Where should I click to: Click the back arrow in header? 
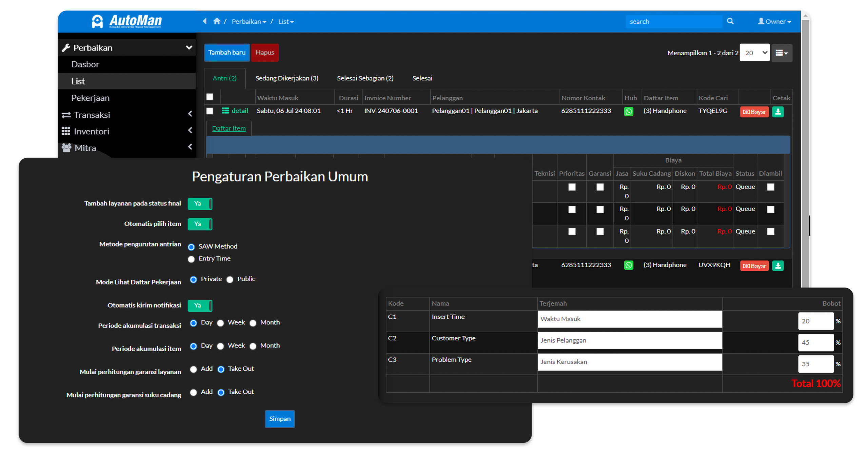click(205, 21)
